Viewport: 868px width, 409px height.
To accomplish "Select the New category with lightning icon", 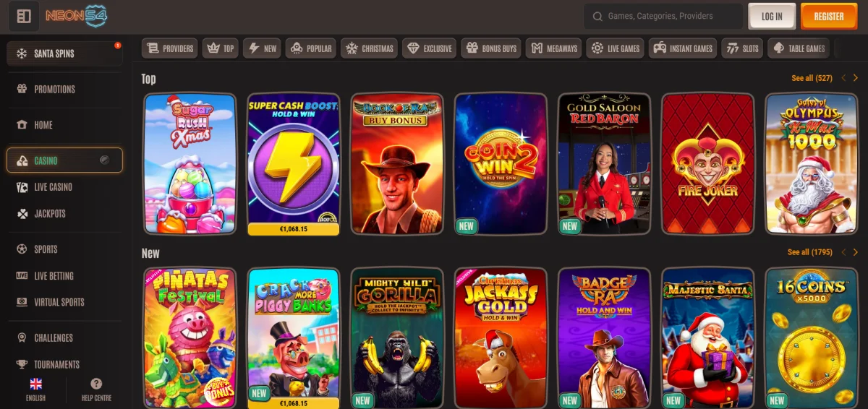I will point(262,48).
